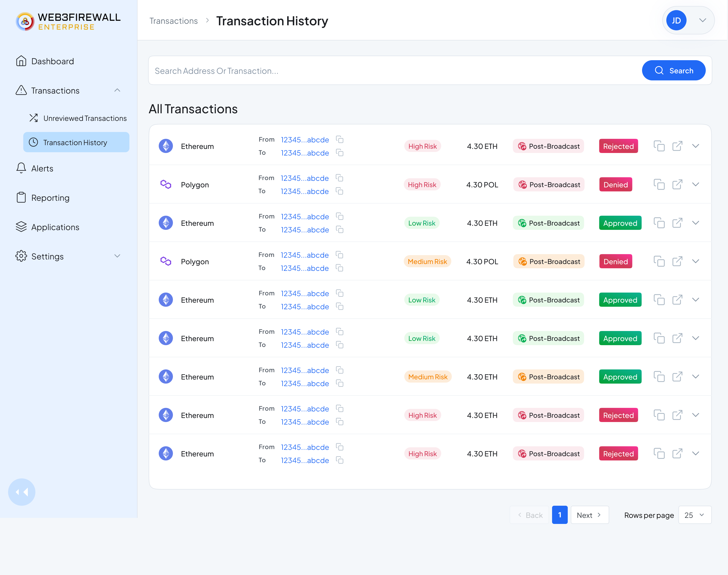Viewport: 728px width, 575px height.
Task: Expand Polygon High Risk row details
Action: (695, 185)
